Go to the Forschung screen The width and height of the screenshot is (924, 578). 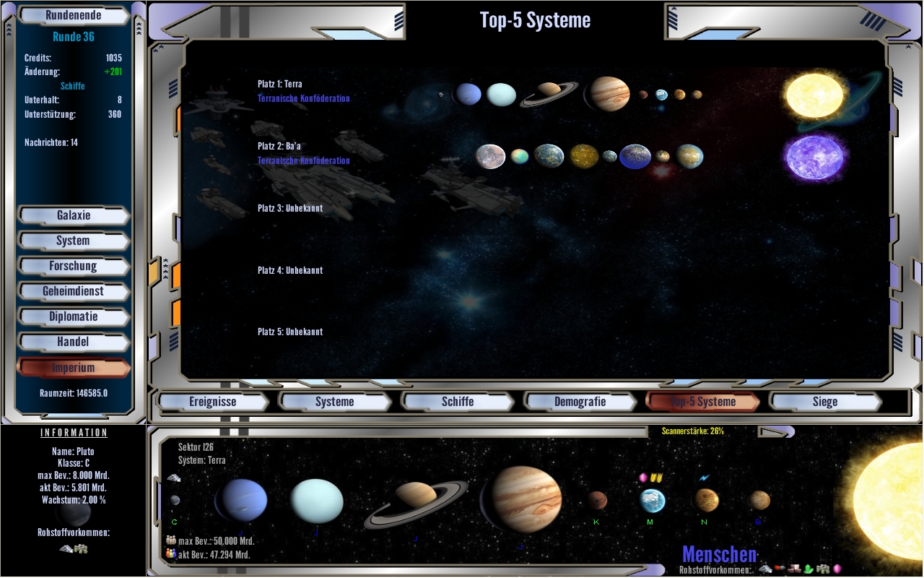(73, 266)
